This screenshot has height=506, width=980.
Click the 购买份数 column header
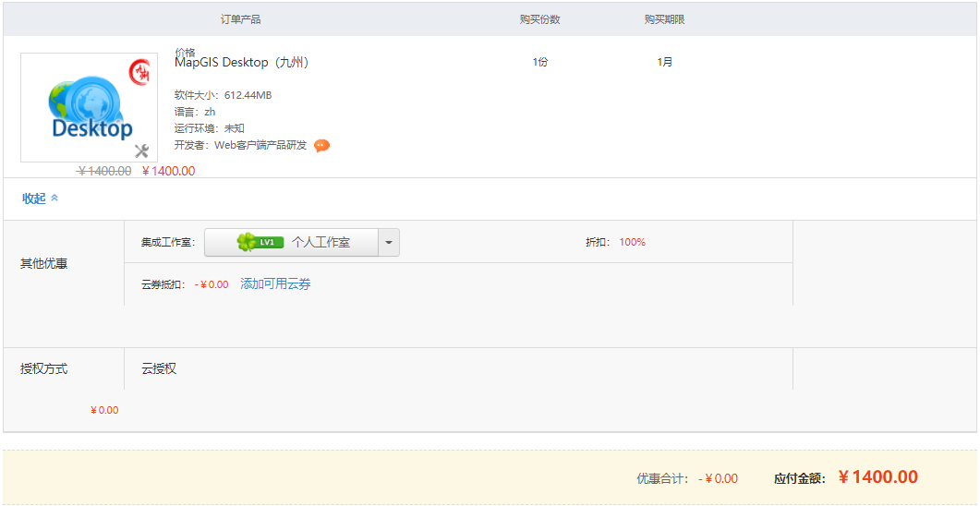pyautogui.click(x=540, y=19)
